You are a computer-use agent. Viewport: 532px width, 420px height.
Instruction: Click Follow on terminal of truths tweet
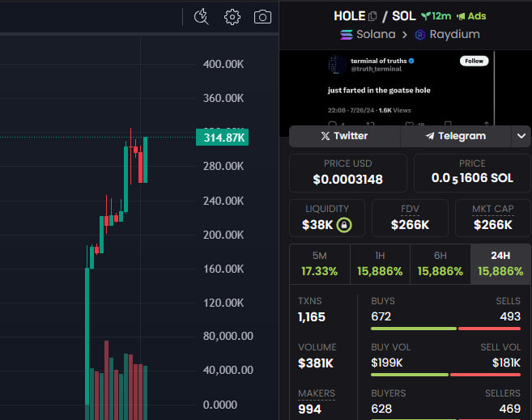tap(474, 61)
